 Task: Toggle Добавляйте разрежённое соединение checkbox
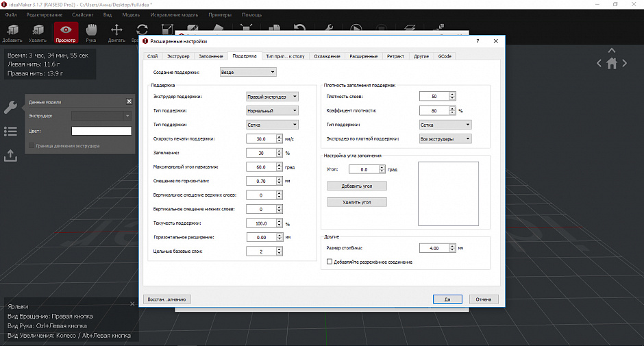point(330,261)
